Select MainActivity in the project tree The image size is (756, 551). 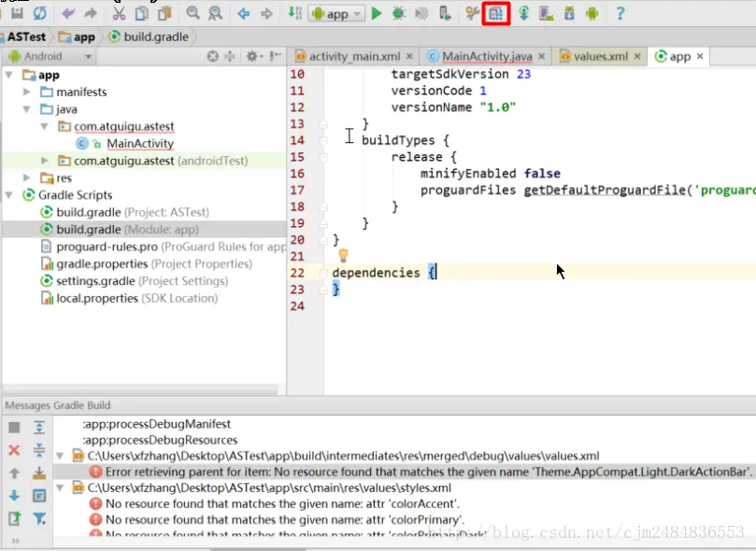(x=140, y=144)
